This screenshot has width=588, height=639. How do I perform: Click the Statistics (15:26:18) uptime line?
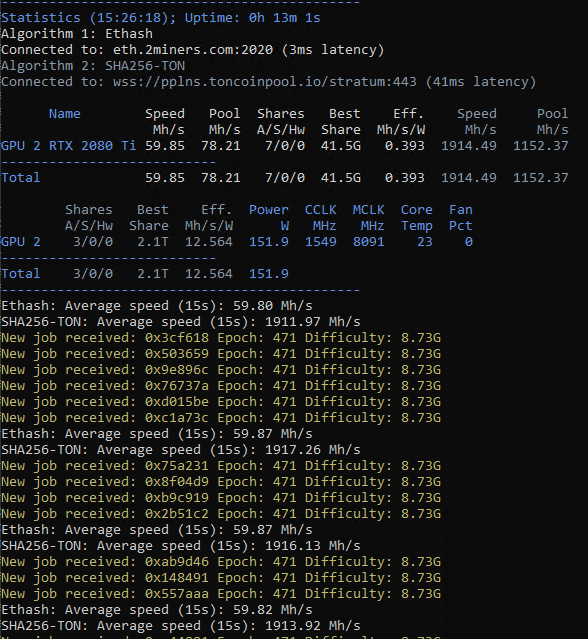(x=161, y=18)
